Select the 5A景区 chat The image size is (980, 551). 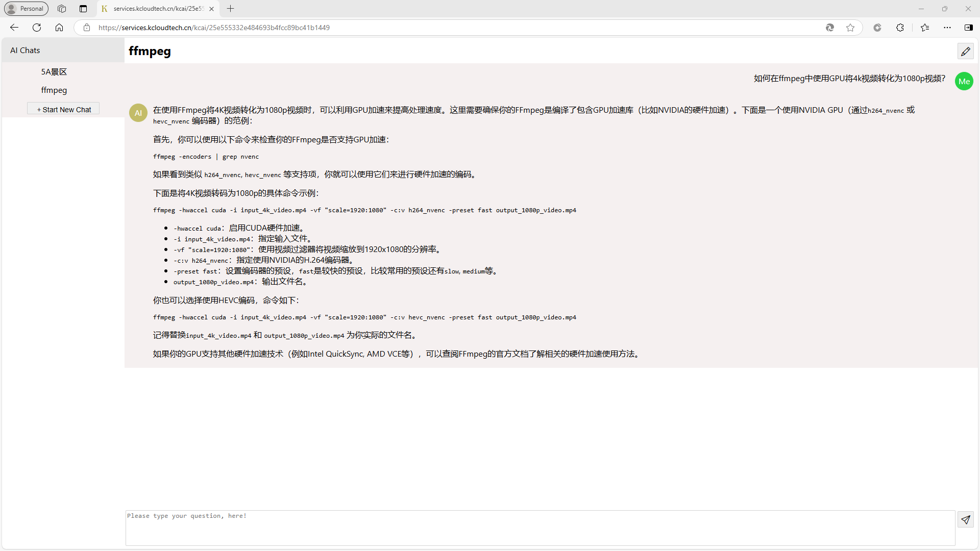(x=54, y=72)
